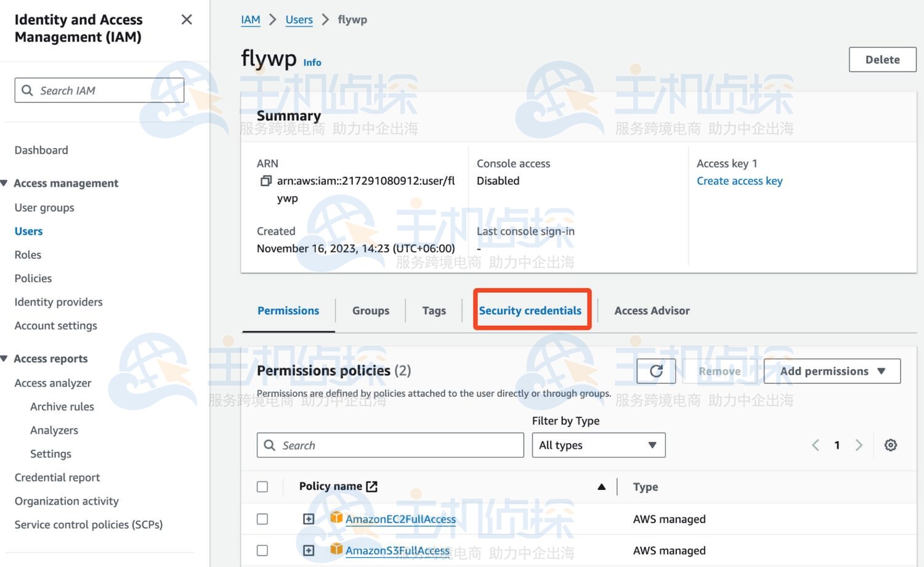
Task: Open Identity providers in the sidebar
Action: click(59, 302)
